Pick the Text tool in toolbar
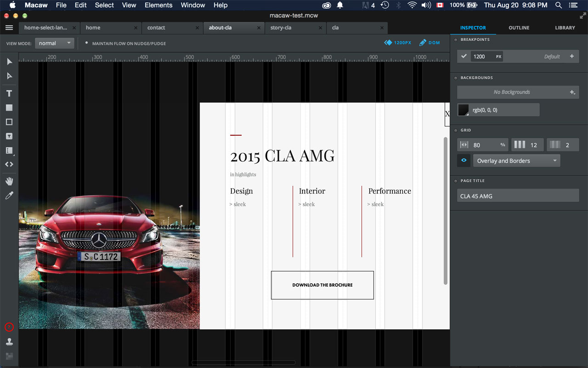The image size is (588, 368). click(9, 93)
